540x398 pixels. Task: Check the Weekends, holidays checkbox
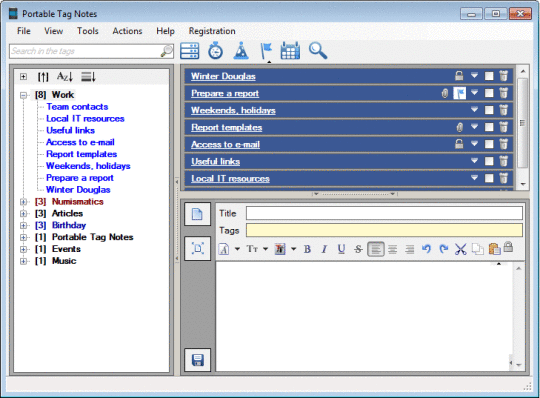[489, 110]
